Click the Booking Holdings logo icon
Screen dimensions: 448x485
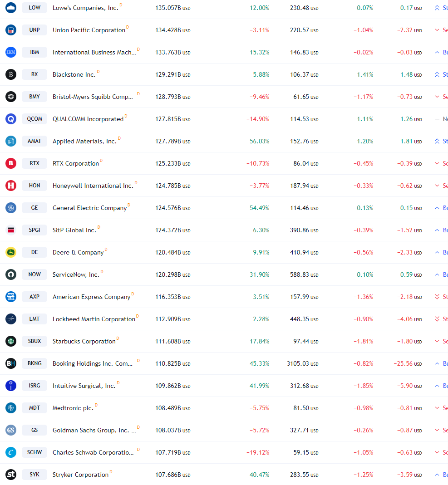pos(11,363)
